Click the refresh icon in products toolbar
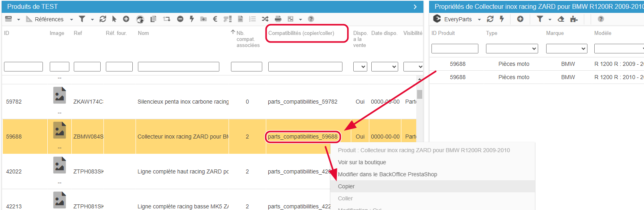Viewport: 644px width, 210px height. pos(103,19)
